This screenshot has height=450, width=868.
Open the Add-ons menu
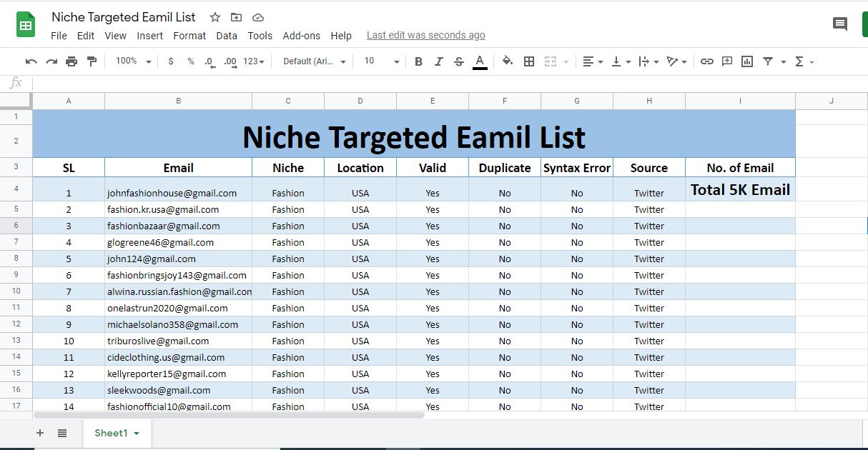click(x=302, y=35)
